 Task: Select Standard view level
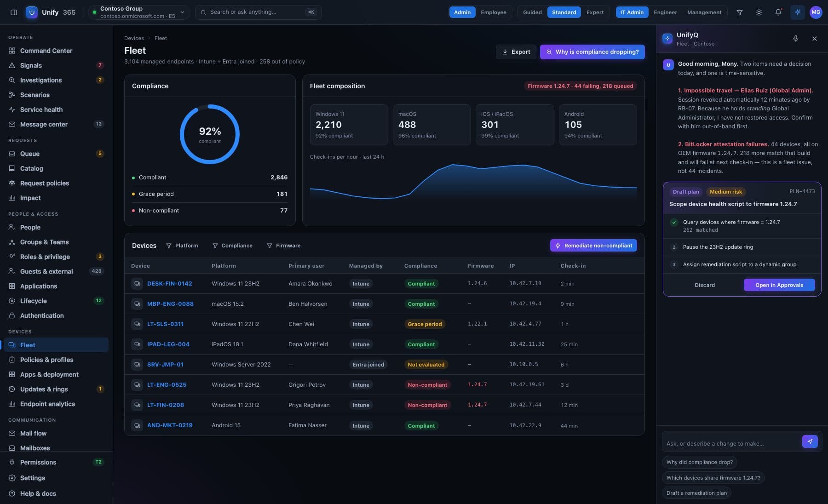pyautogui.click(x=564, y=12)
